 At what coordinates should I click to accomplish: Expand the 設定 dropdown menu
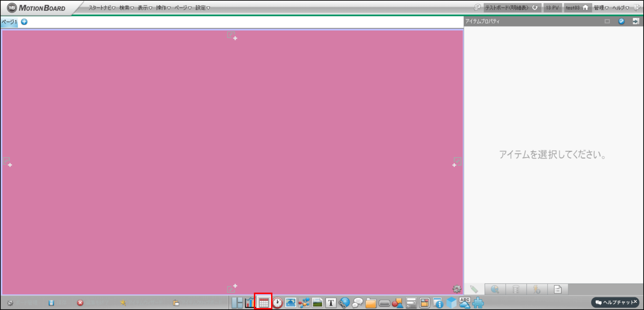pos(202,8)
